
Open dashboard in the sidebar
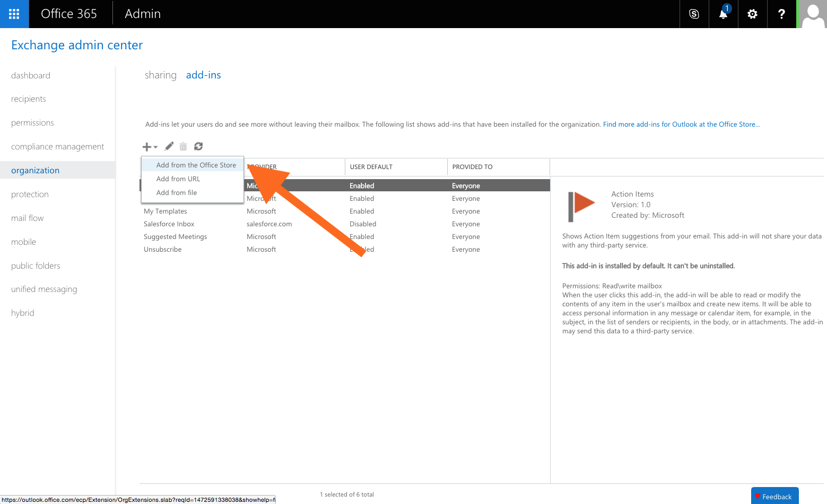(x=31, y=75)
